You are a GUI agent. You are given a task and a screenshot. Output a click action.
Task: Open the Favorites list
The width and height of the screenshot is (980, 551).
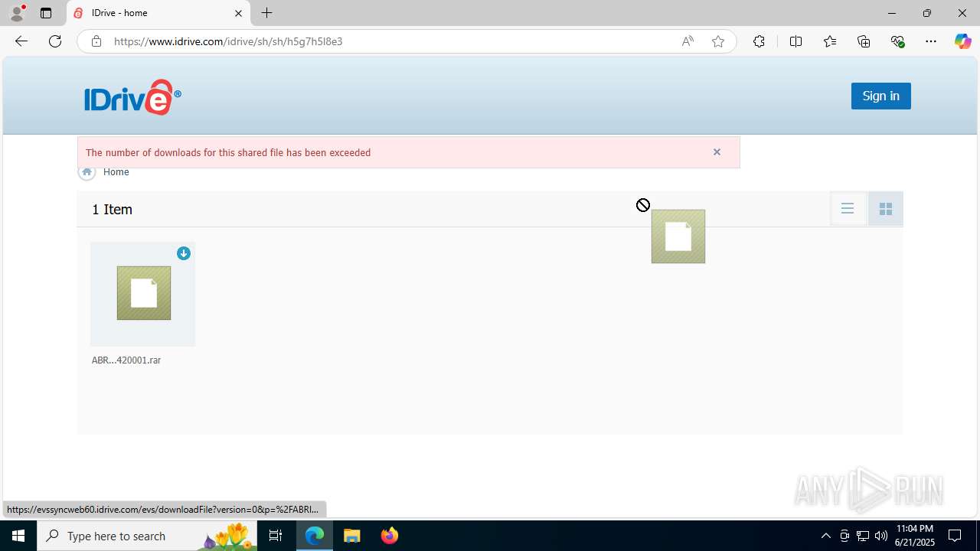830,41
